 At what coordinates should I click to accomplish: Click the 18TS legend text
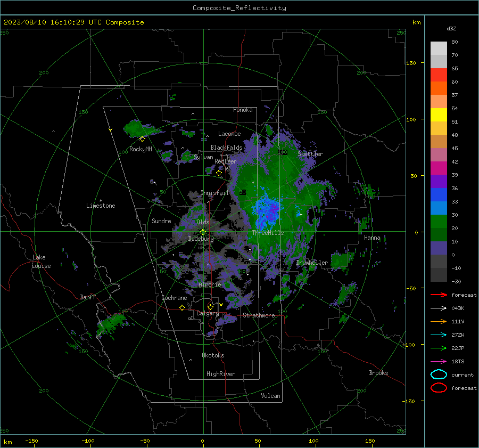458,362
